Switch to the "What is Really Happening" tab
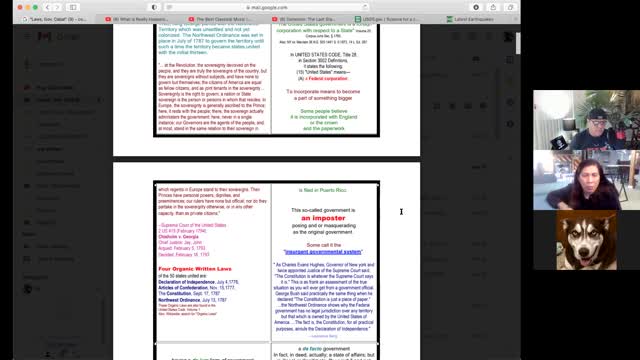 137,19
